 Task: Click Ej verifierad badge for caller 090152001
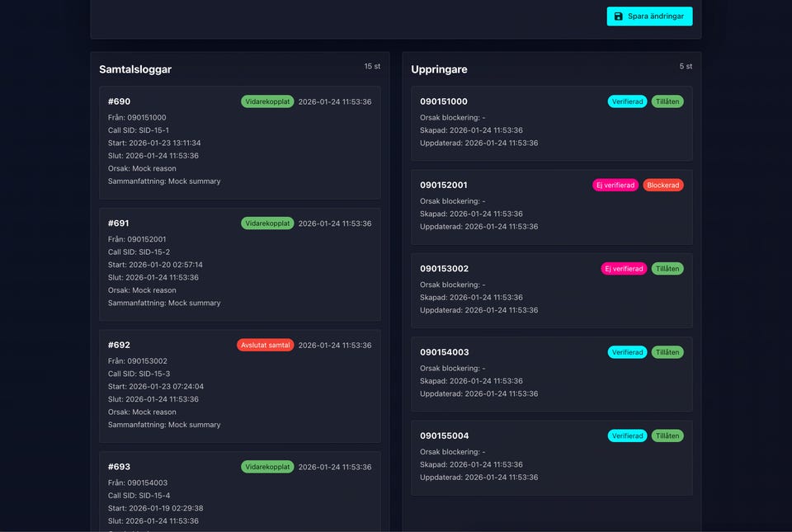pos(615,186)
